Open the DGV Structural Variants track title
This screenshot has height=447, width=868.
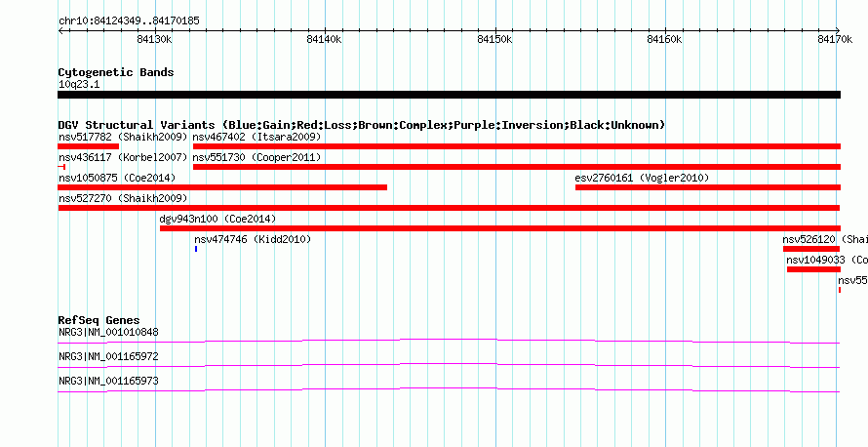(x=362, y=125)
